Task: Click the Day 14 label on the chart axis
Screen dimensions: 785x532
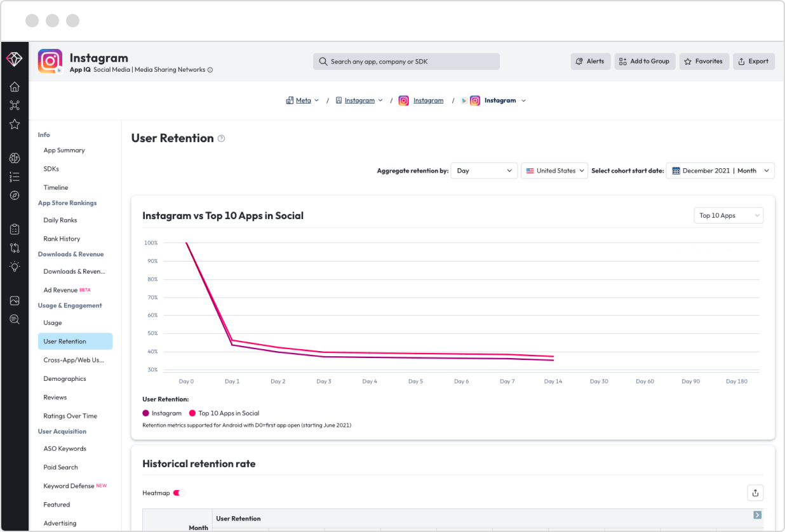Action: (553, 382)
